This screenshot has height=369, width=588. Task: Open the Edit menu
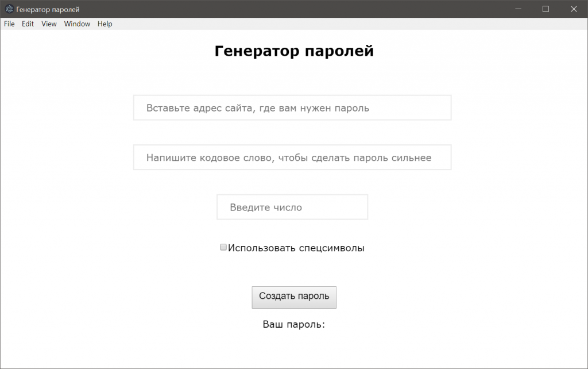pyautogui.click(x=28, y=24)
